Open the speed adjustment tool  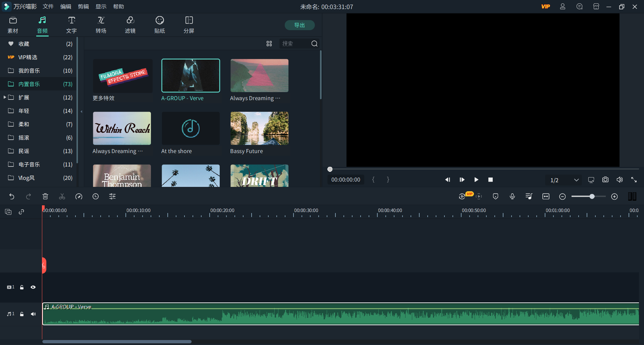click(79, 197)
